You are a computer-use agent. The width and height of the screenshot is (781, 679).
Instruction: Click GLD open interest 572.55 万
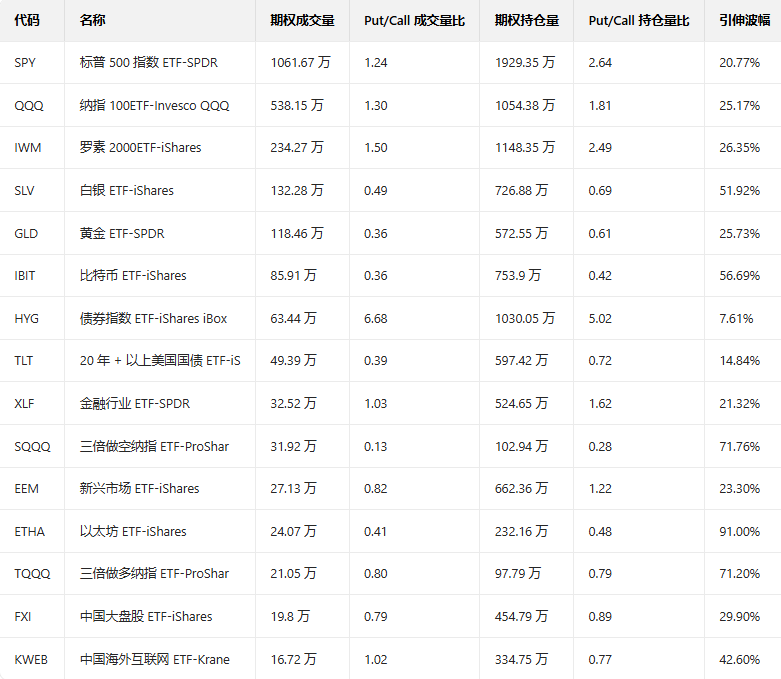[x=521, y=233]
